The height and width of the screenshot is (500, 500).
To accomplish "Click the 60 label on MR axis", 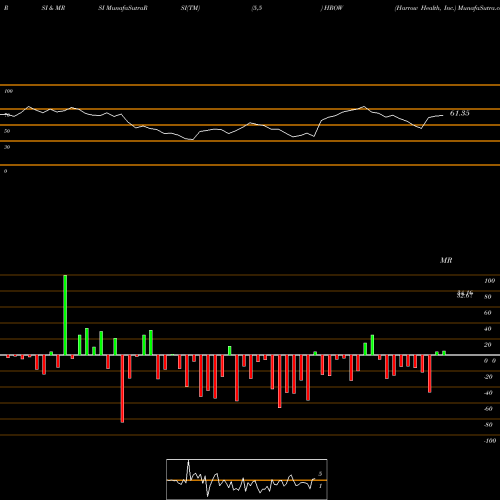I will (487, 313).
